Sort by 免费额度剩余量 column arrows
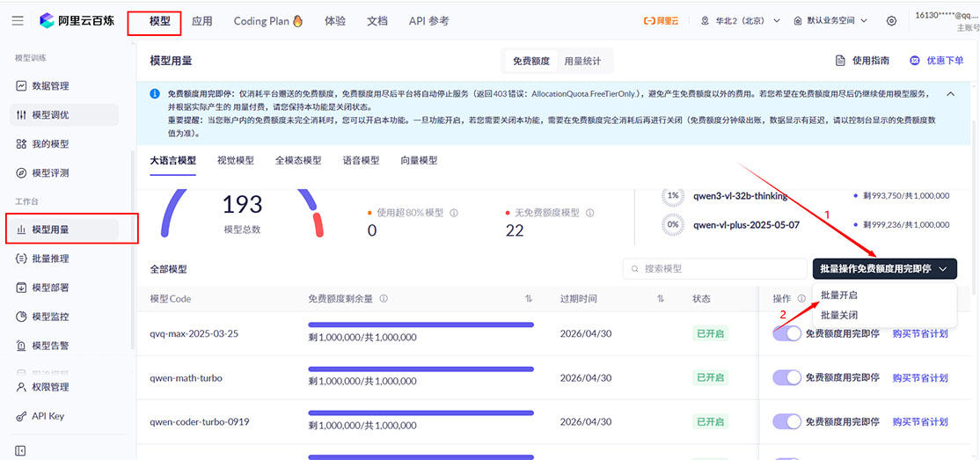 point(529,299)
